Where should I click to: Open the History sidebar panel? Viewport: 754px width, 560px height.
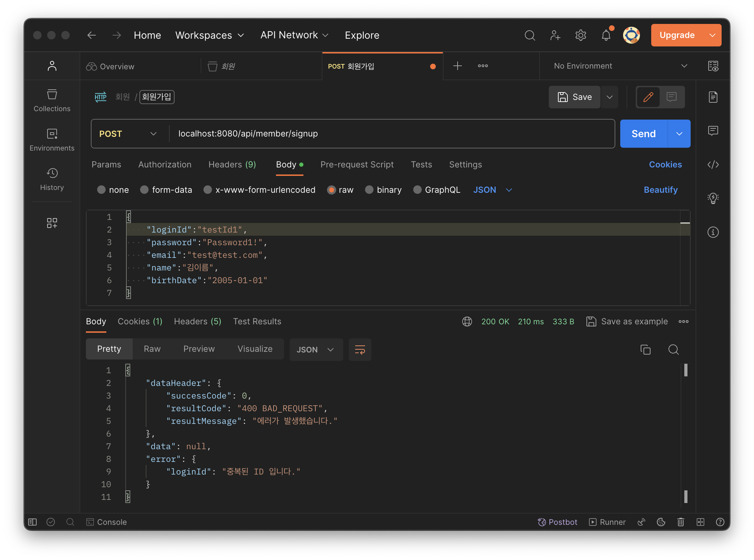tap(52, 179)
